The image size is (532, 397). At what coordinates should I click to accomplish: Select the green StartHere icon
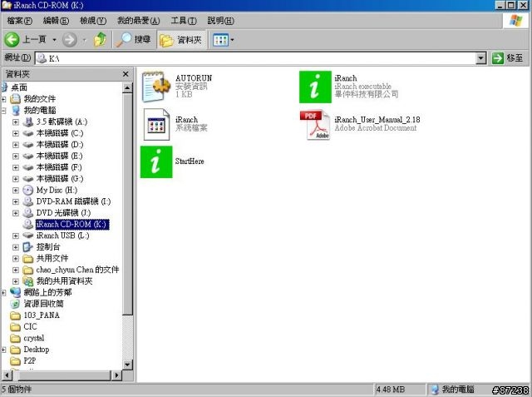pyautogui.click(x=156, y=162)
